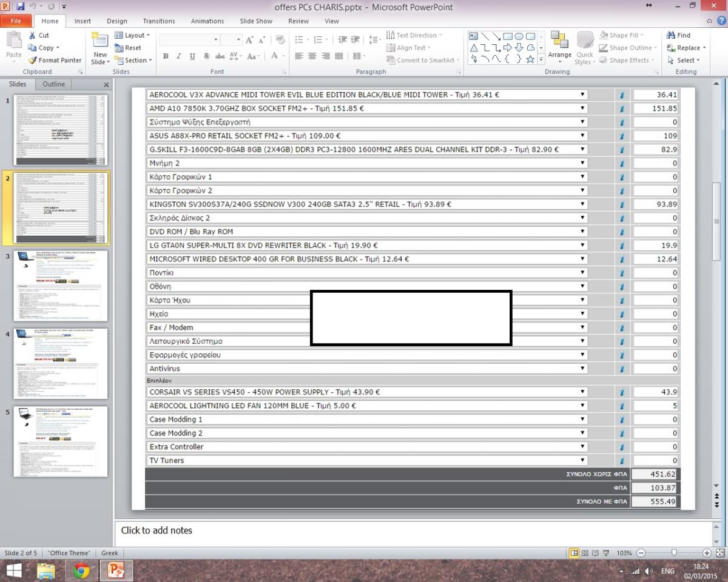
Task: Toggle Bold formatting
Action: 166,56
